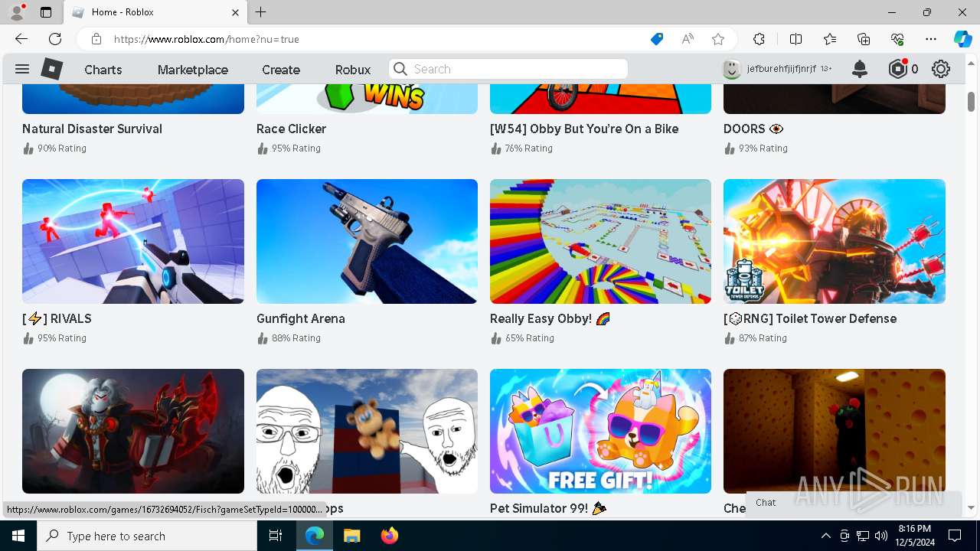
Task: Click the shopping tag icon in address bar
Action: pos(656,39)
